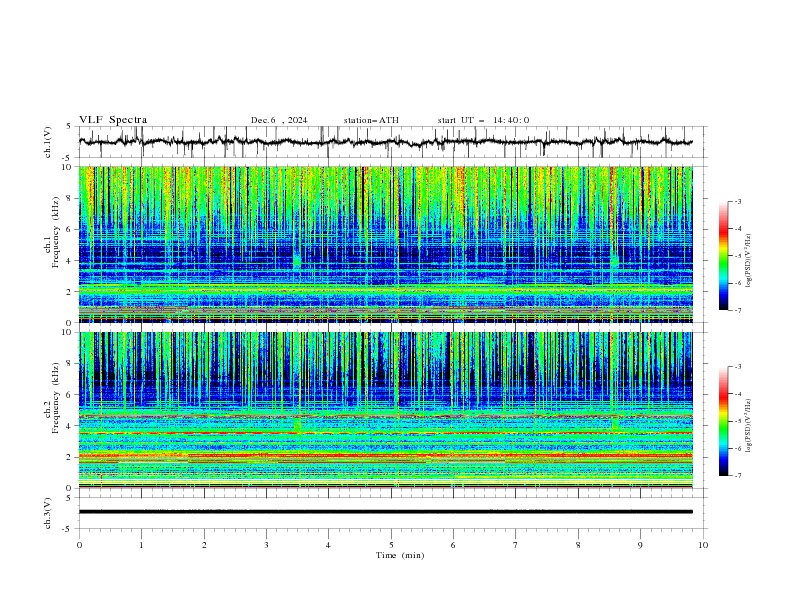The image size is (792, 612).
Task: Select the date text "Dec.6 , 2024"
Action: point(279,120)
